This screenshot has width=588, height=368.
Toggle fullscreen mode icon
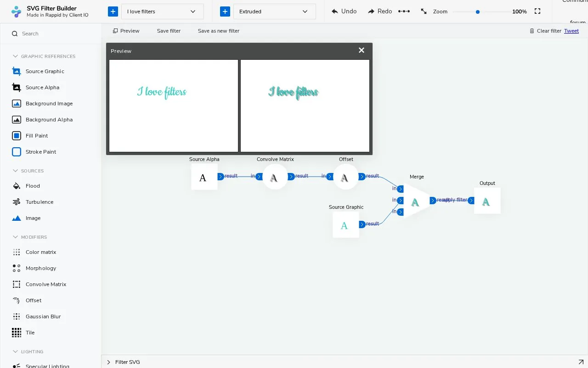point(537,11)
